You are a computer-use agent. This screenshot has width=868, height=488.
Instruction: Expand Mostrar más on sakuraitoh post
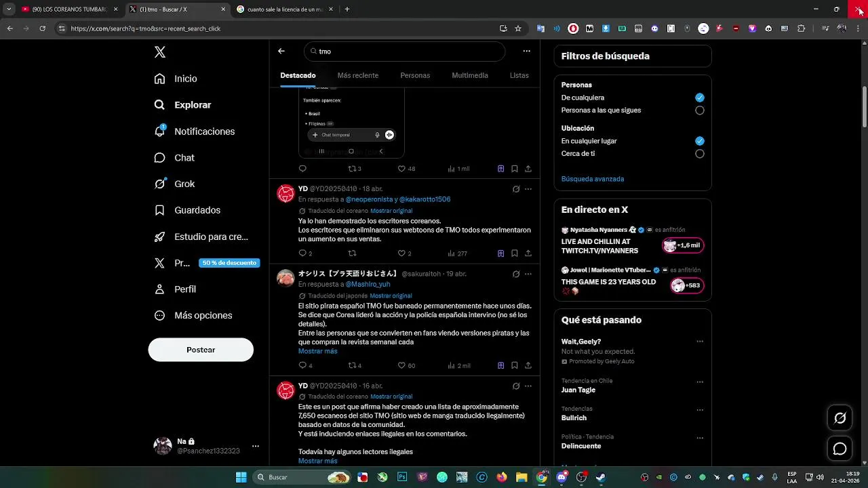tap(317, 351)
